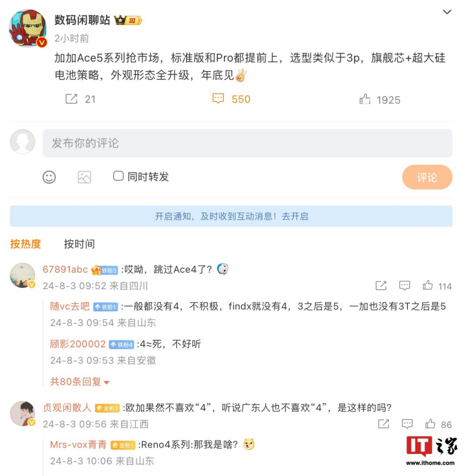Open Mrs-vox青青 user profile link
The width and height of the screenshot is (466, 476).
pyautogui.click(x=78, y=444)
